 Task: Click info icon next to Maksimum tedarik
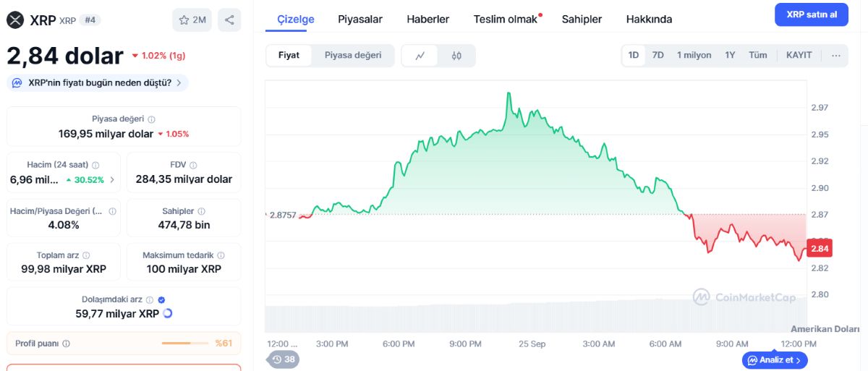click(221, 256)
